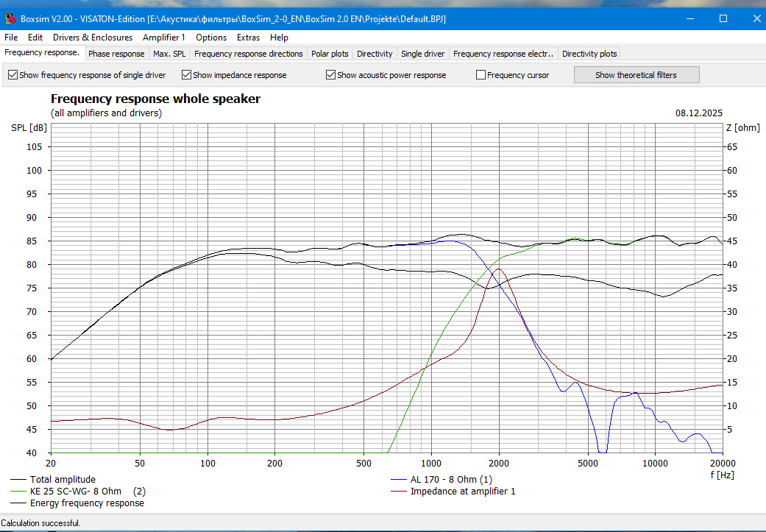Open the File menu
This screenshot has width=766, height=532.
point(11,37)
